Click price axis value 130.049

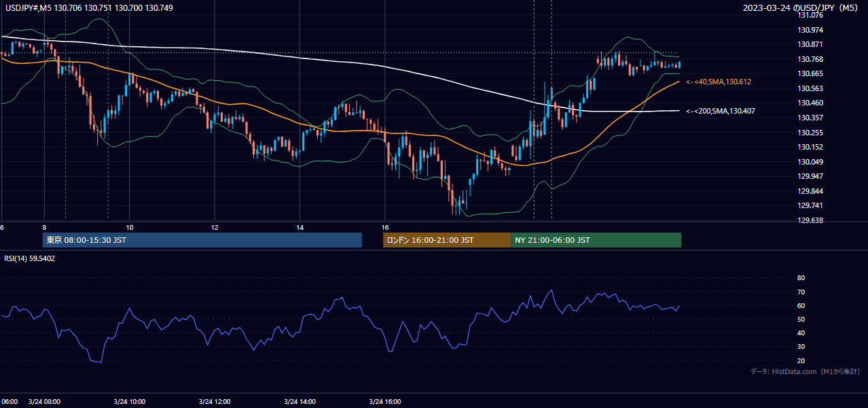tap(810, 162)
